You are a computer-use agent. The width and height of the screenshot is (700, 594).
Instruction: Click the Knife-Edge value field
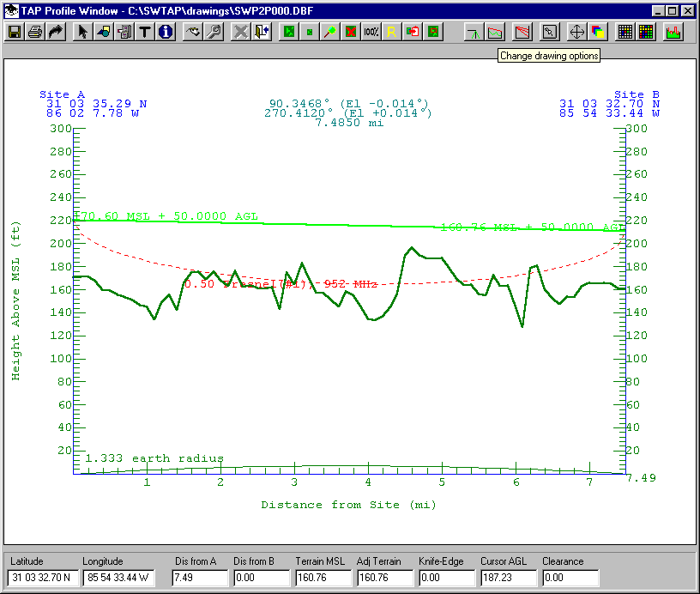click(447, 578)
